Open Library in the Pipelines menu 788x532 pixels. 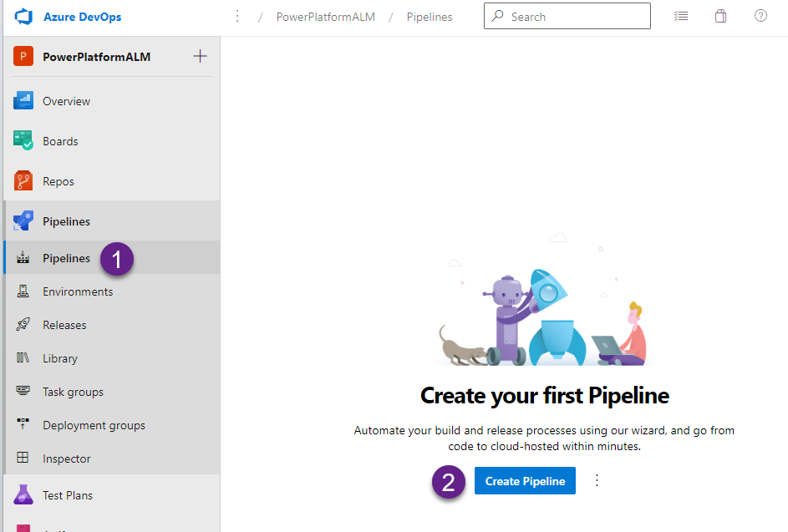(60, 358)
